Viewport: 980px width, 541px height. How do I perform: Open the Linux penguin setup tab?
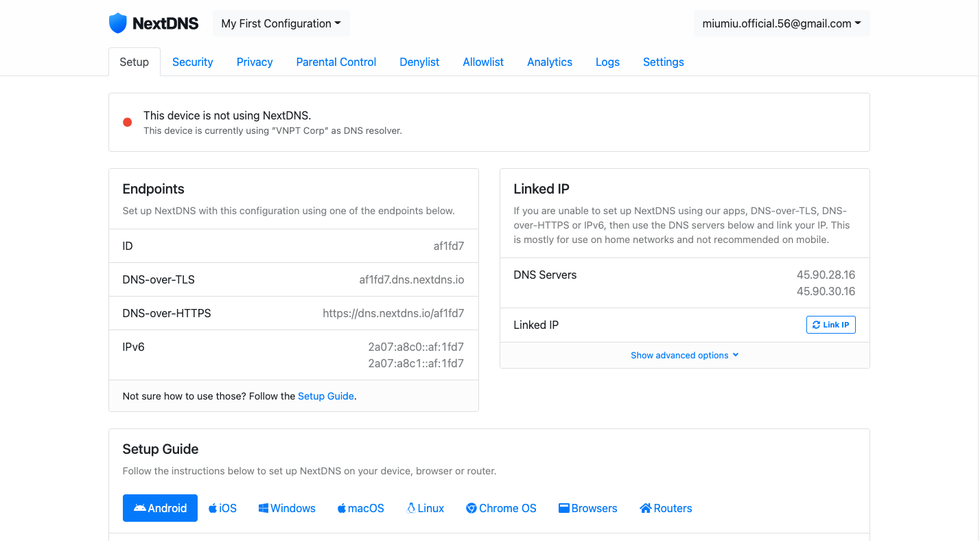[425, 508]
